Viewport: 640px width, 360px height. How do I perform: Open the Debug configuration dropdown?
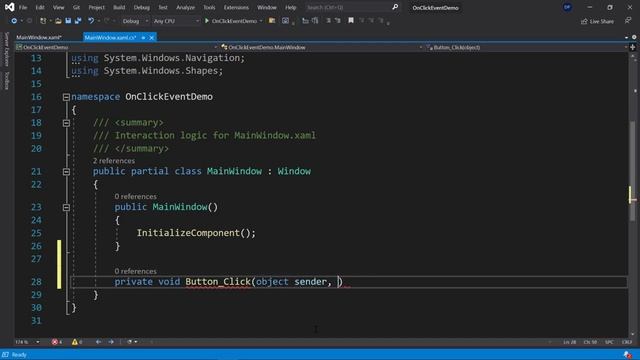135,21
